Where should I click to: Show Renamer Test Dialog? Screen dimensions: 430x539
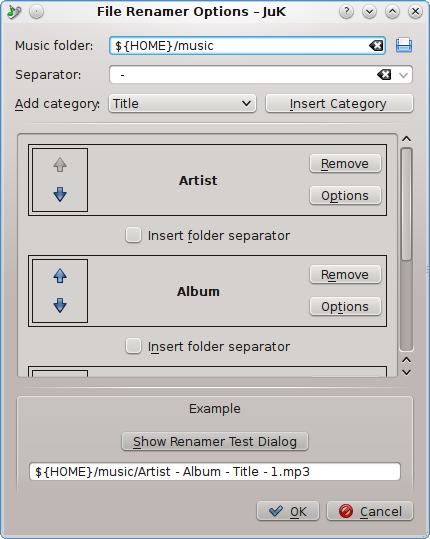point(215,441)
